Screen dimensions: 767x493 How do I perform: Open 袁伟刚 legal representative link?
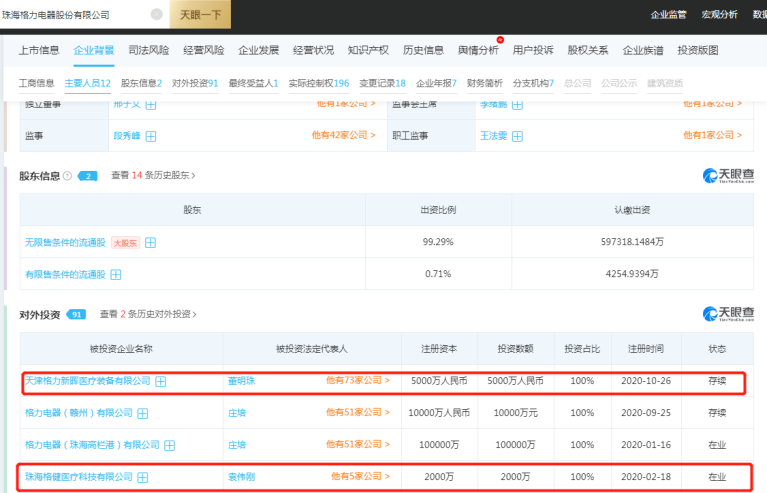pos(241,477)
